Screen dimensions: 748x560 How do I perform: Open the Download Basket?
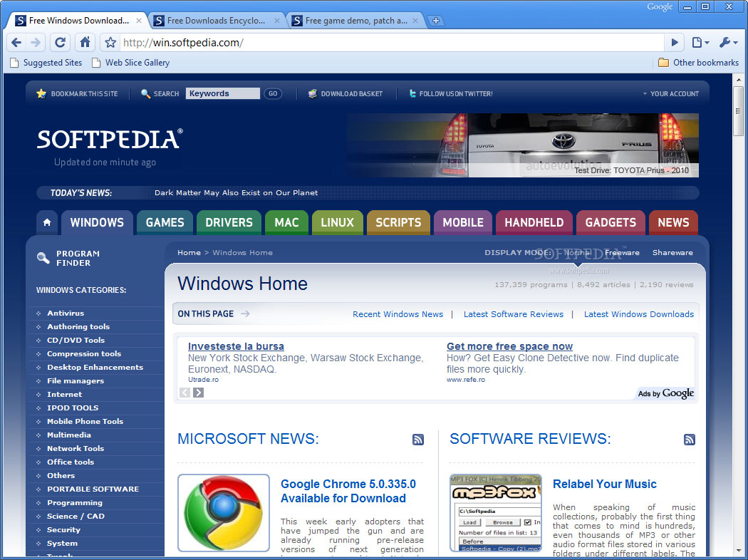click(346, 93)
